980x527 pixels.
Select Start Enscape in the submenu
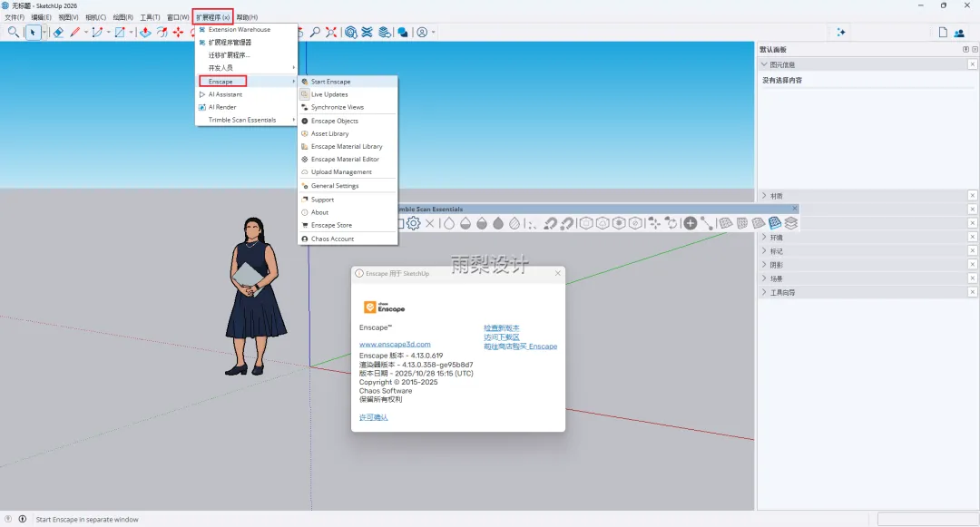tap(348, 81)
